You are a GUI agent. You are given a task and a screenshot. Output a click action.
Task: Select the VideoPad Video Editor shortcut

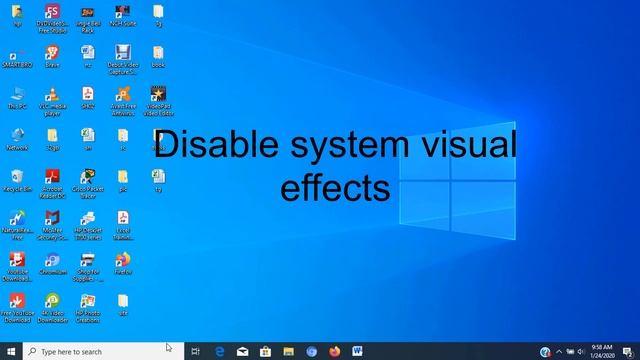(158, 102)
